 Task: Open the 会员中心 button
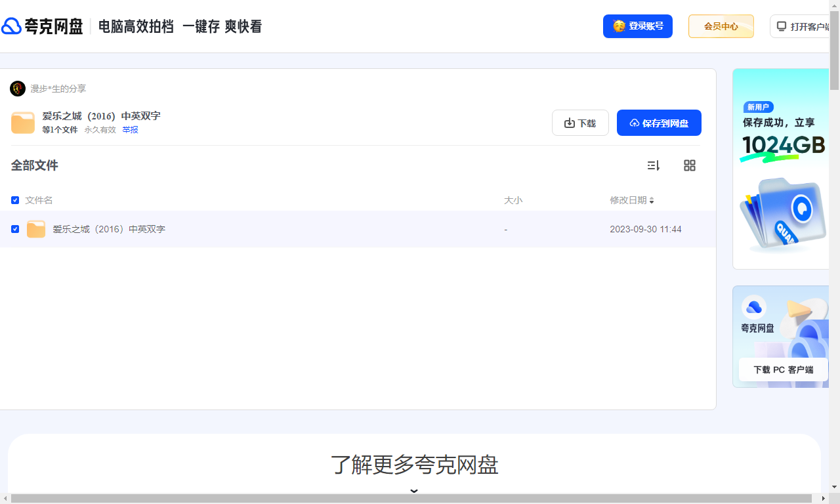721,26
